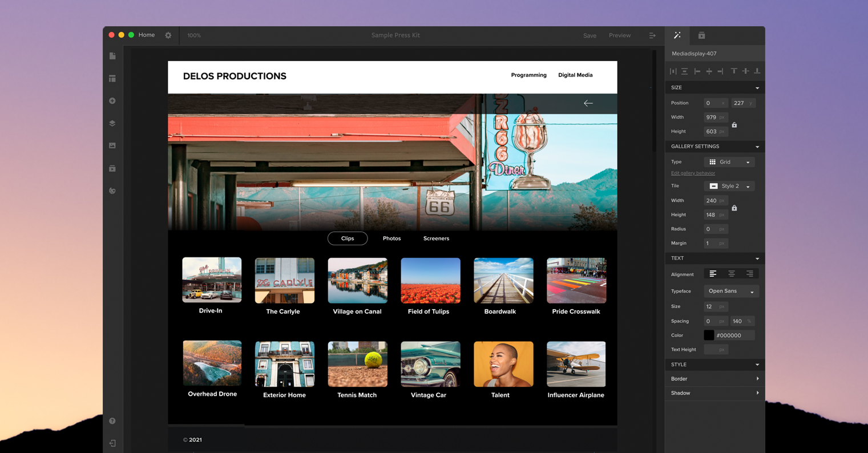This screenshot has width=868, height=453.
Task: Open the Tile dropdown showing Style 2
Action: coord(729,185)
